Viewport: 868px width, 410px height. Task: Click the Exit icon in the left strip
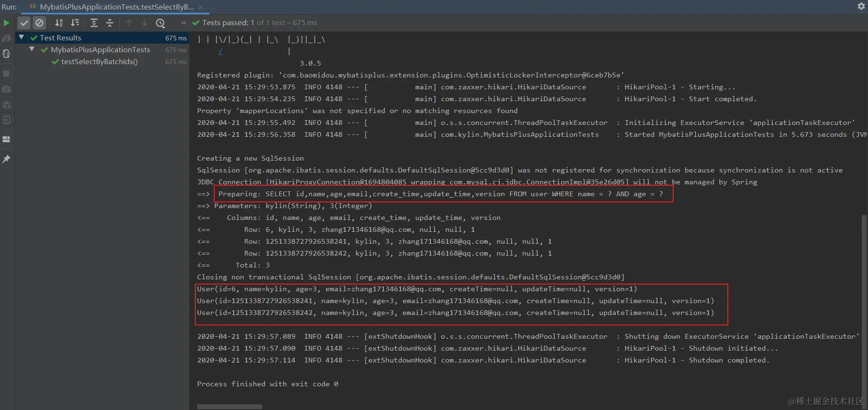6,120
